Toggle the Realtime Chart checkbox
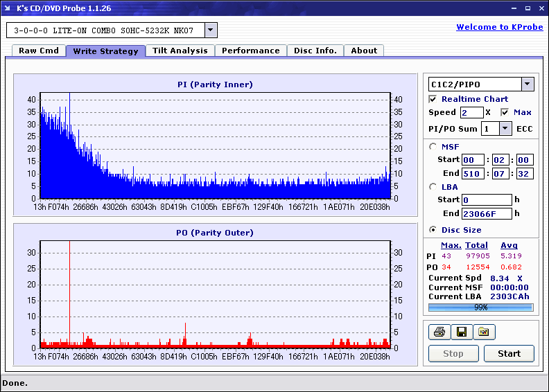 (433, 99)
